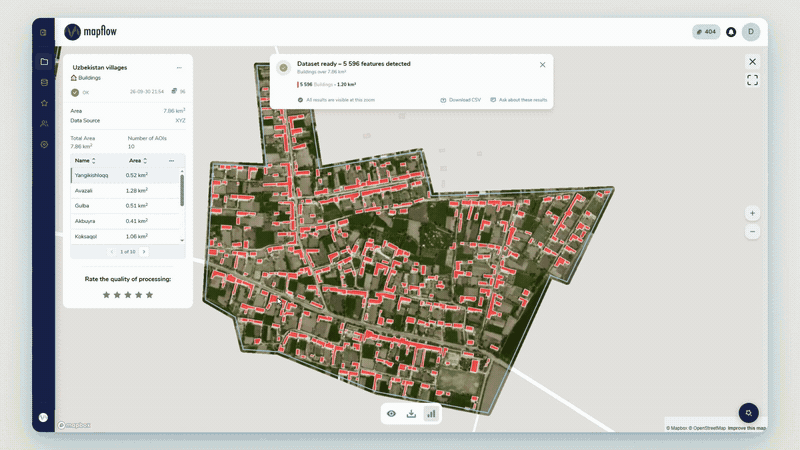This screenshot has height=450, width=800.
Task: Click the Dataset ready status check icon
Action: point(283,67)
